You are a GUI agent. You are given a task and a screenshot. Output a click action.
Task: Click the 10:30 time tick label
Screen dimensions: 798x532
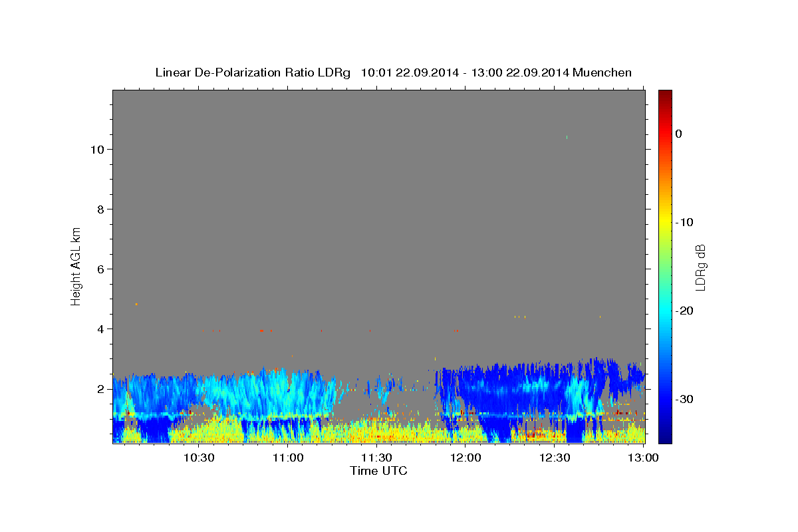tap(199, 458)
